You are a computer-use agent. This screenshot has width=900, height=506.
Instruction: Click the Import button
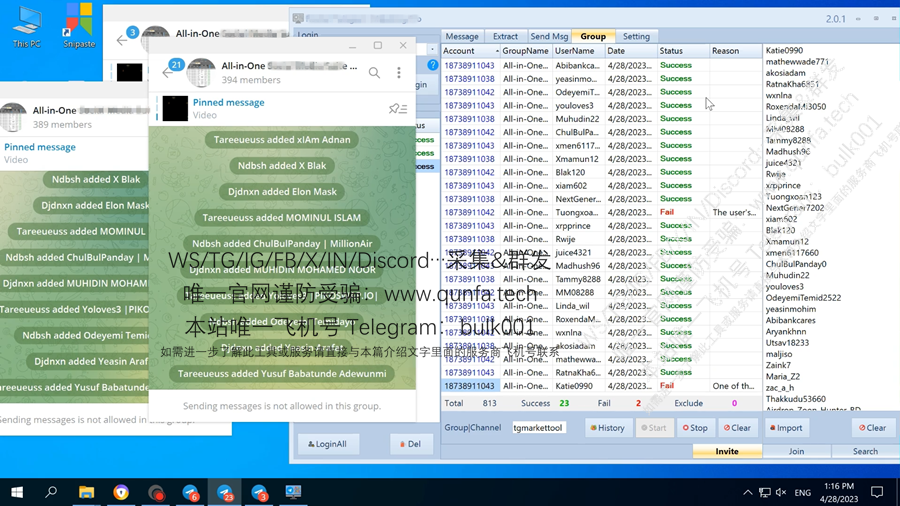pyautogui.click(x=786, y=427)
